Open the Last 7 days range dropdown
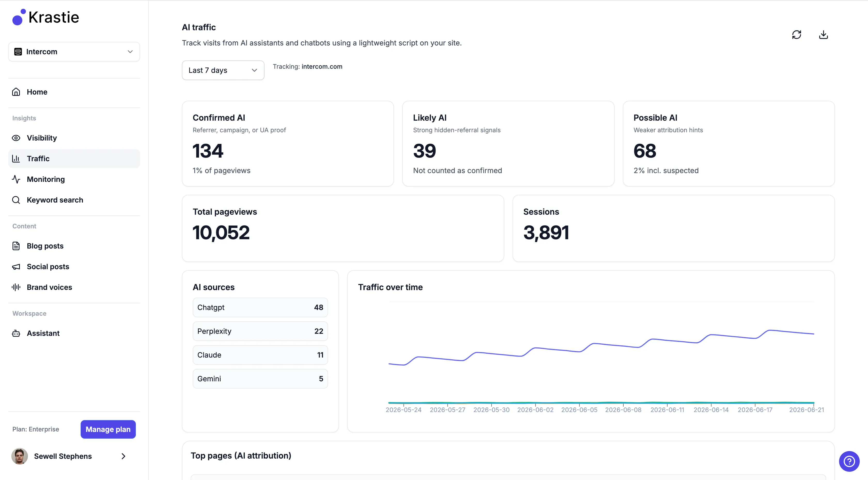The width and height of the screenshot is (868, 480). point(223,70)
